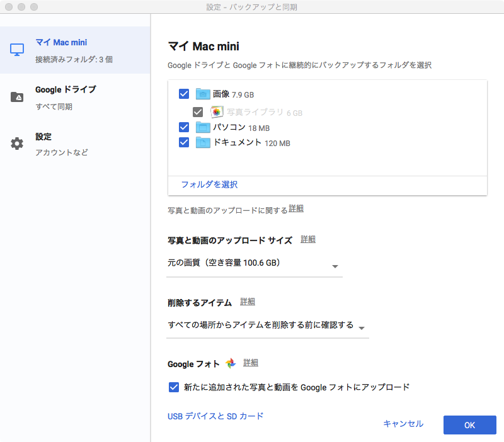Click the 写真ライブラリ photos icon
This screenshot has height=442, width=504.
[x=216, y=112]
